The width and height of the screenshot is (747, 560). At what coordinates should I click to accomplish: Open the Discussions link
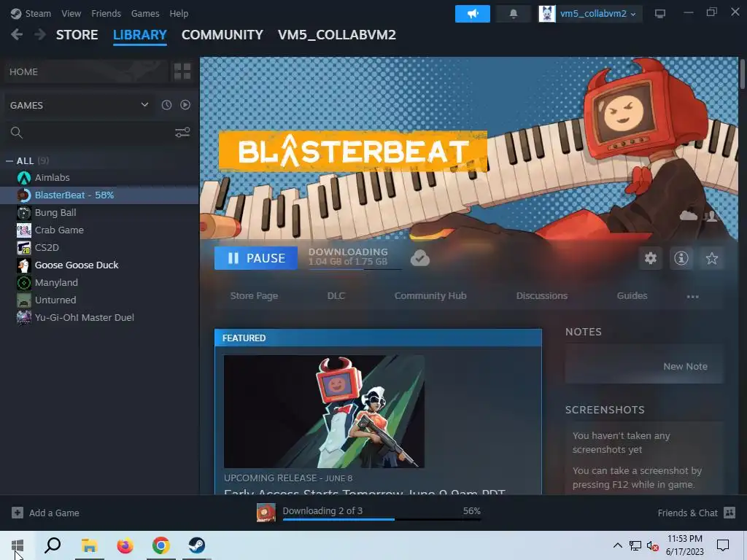pyautogui.click(x=542, y=296)
